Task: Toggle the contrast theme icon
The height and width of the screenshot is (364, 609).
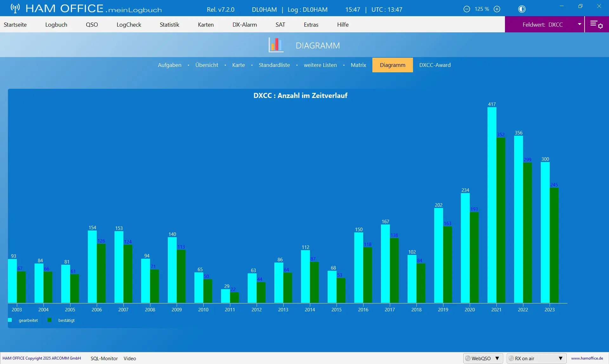Action: [522, 9]
